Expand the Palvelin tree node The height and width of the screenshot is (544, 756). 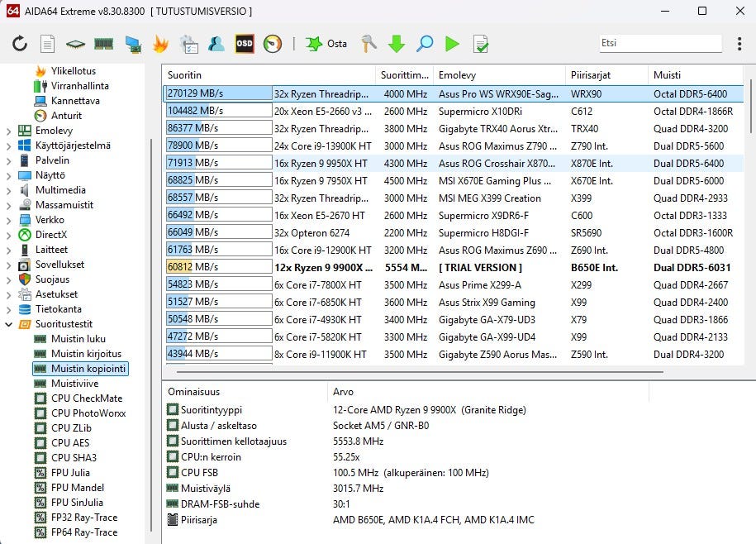tap(9, 161)
